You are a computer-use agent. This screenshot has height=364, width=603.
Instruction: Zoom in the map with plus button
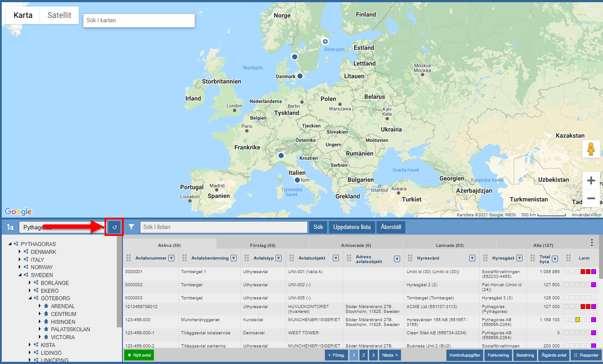click(591, 180)
